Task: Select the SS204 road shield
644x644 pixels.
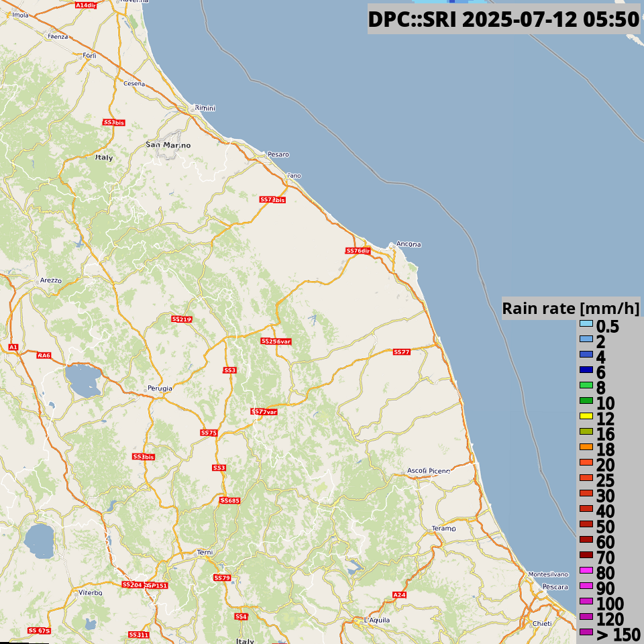Action: pyautogui.click(x=132, y=584)
